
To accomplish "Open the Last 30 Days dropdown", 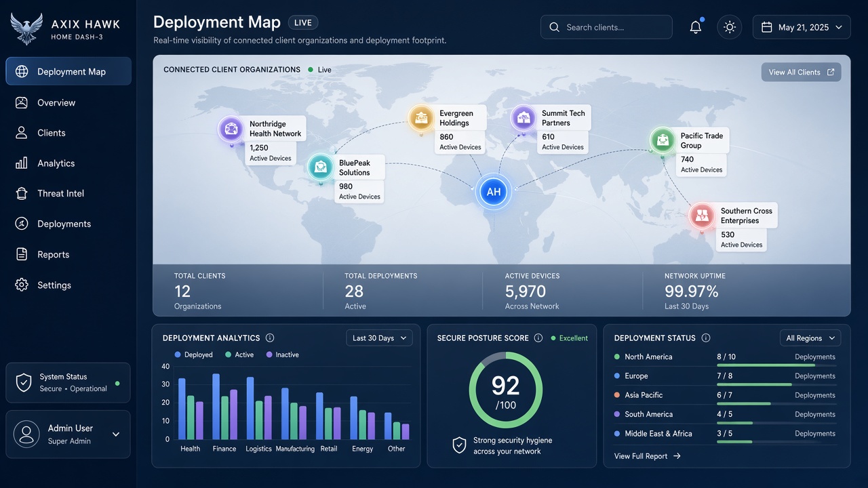I will [379, 338].
